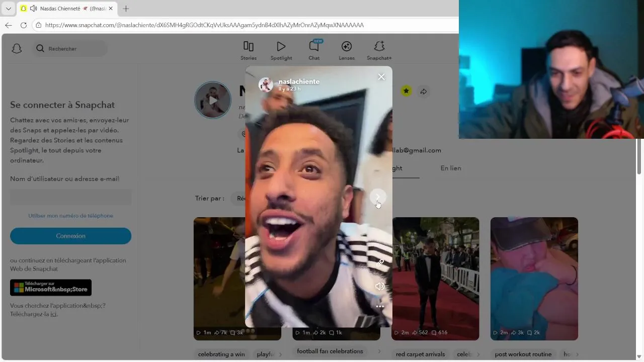Open the tab search dropdown arrow
Viewport: 644px width, 362px height.
8,9
